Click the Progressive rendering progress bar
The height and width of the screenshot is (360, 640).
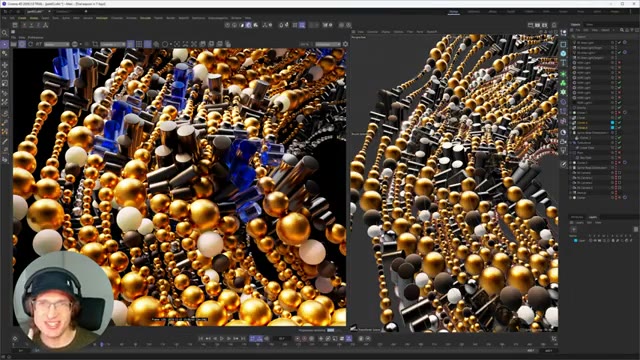coord(331,330)
